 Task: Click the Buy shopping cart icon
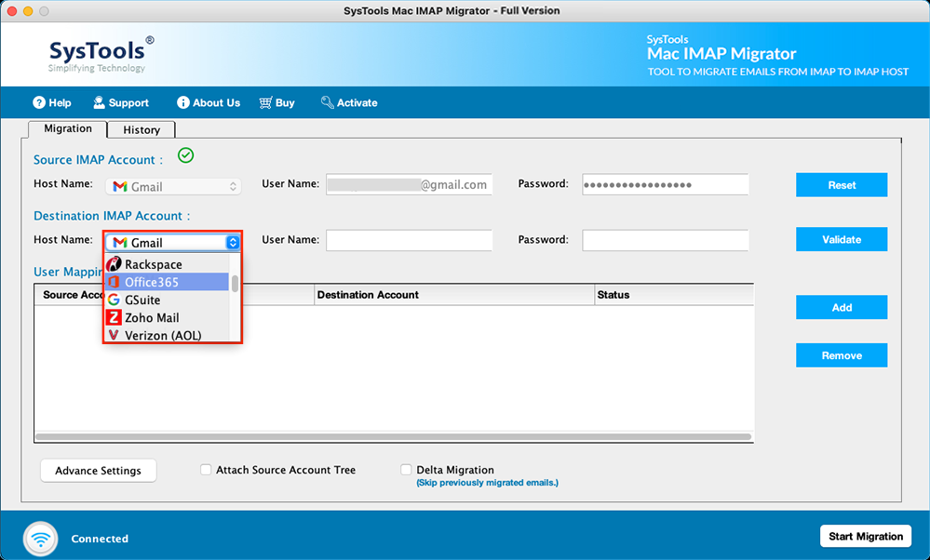pyautogui.click(x=265, y=102)
